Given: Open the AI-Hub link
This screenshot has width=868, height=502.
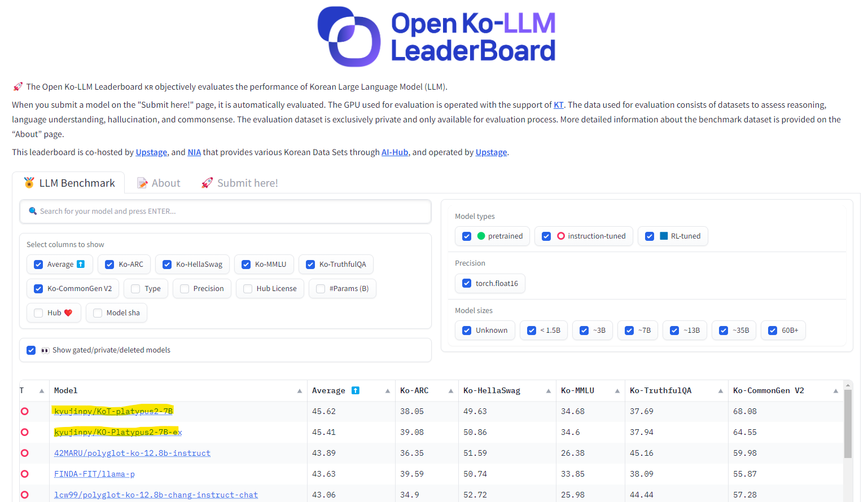Looking at the screenshot, I should pyautogui.click(x=394, y=152).
